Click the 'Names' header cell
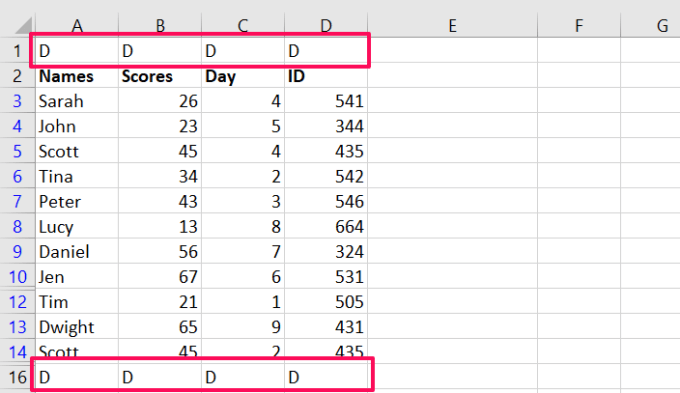The image size is (680, 393). pyautogui.click(x=77, y=76)
